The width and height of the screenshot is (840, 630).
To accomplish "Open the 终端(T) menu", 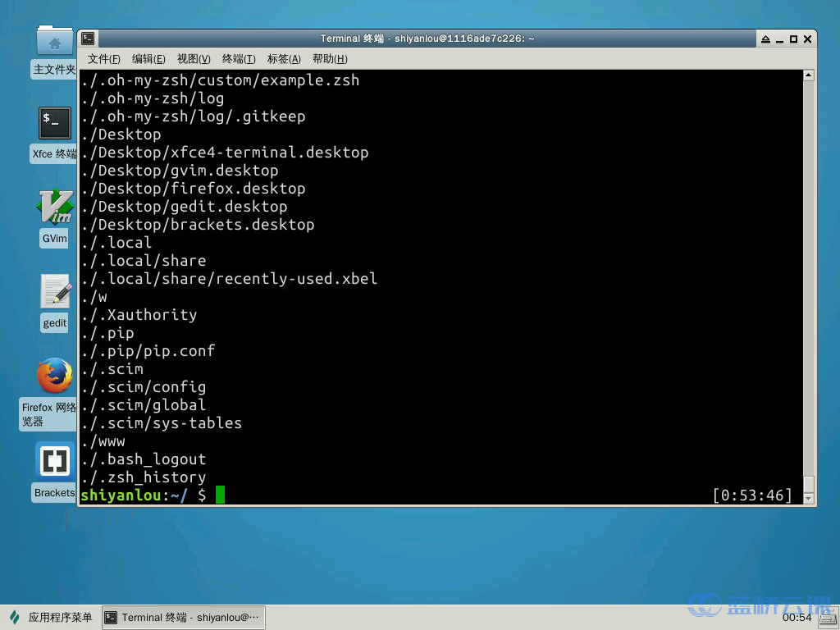I will (238, 58).
